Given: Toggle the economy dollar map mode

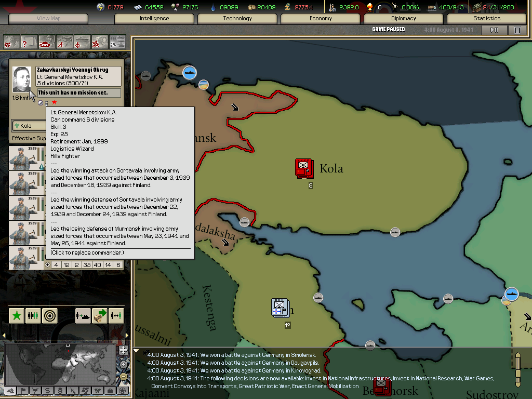Looking at the screenshot, I should (x=46, y=391).
